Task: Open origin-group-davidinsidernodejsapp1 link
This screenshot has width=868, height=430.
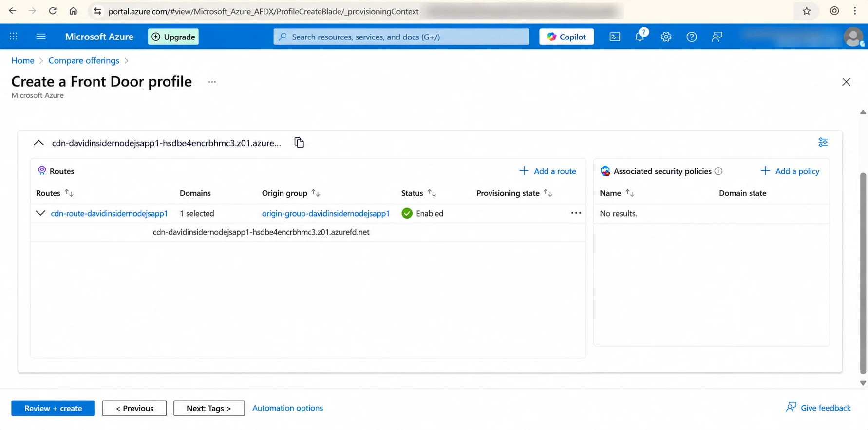Action: (x=325, y=213)
